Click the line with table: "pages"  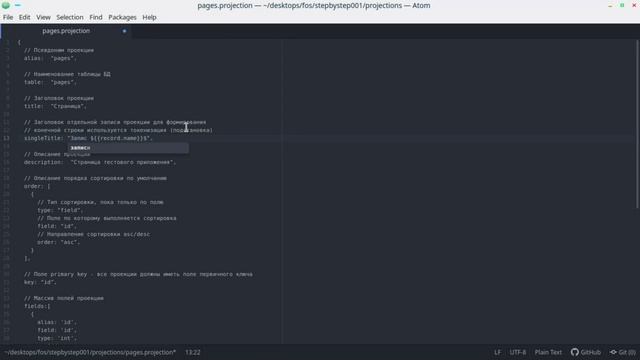(50, 82)
